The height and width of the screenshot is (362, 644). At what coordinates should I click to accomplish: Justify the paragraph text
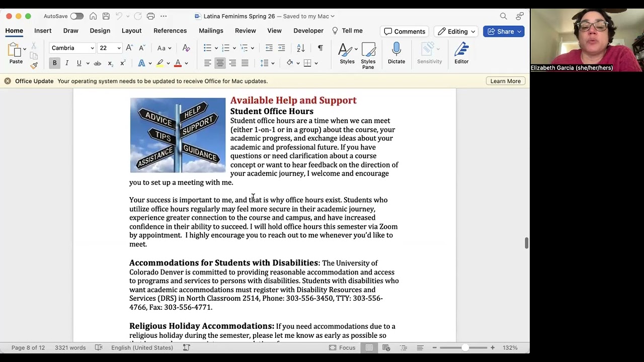pos(245,63)
